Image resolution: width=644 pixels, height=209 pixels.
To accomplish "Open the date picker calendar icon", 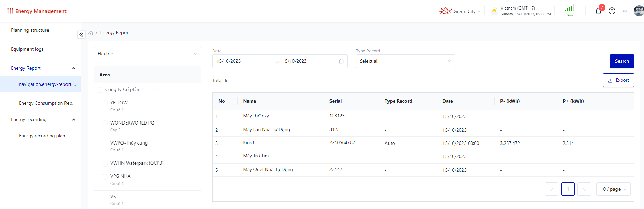I will tap(341, 61).
